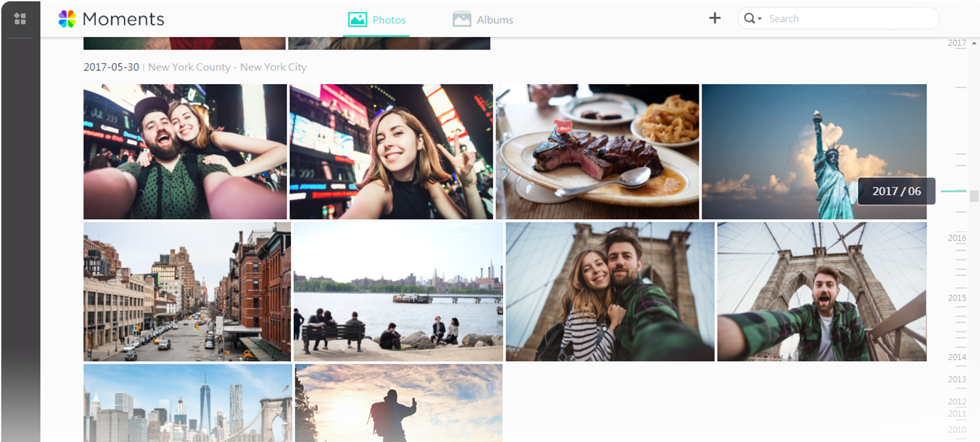980x442 pixels.
Task: Open the application grid menu icon
Action: pos(20,18)
